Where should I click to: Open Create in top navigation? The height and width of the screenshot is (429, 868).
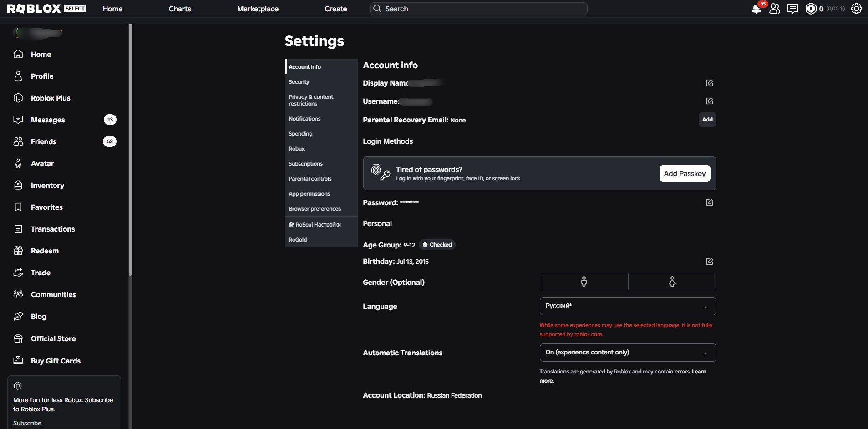[335, 9]
